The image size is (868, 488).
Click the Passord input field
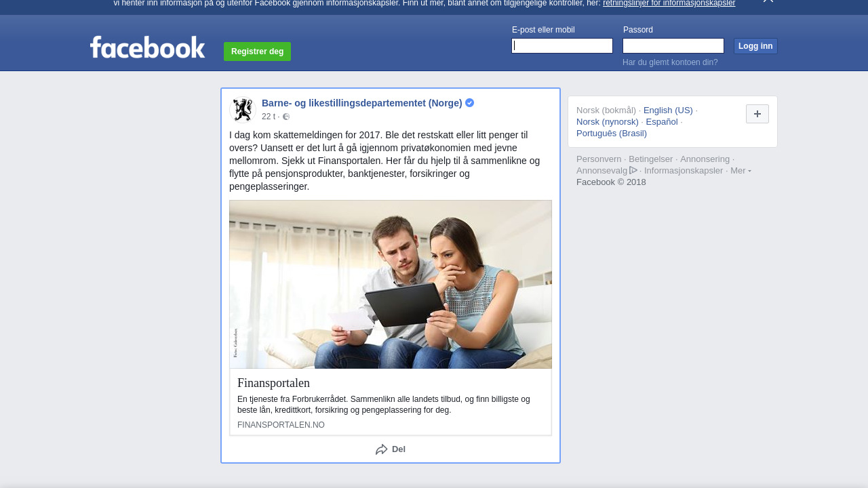coord(673,46)
